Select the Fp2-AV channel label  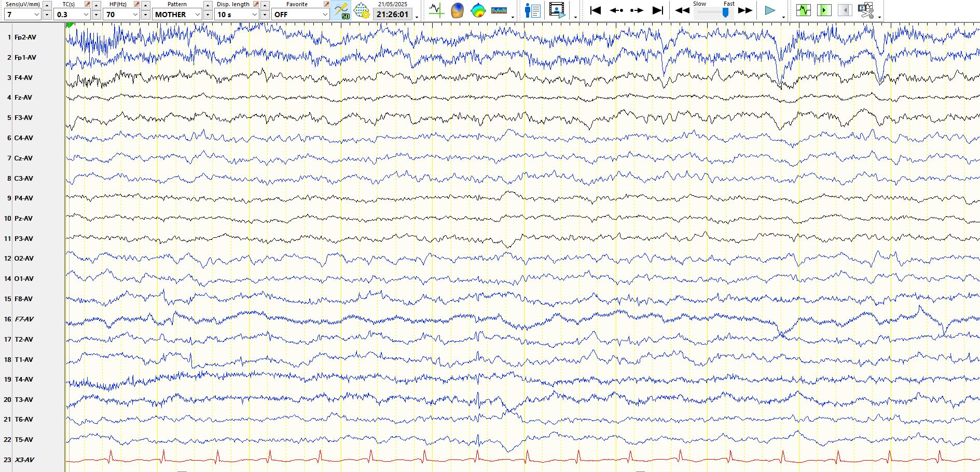coord(25,37)
